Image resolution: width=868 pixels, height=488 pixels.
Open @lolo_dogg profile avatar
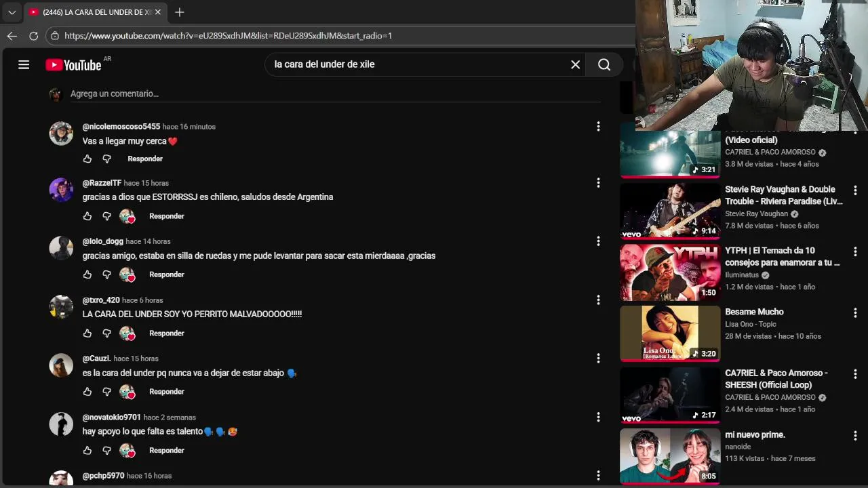(x=61, y=248)
